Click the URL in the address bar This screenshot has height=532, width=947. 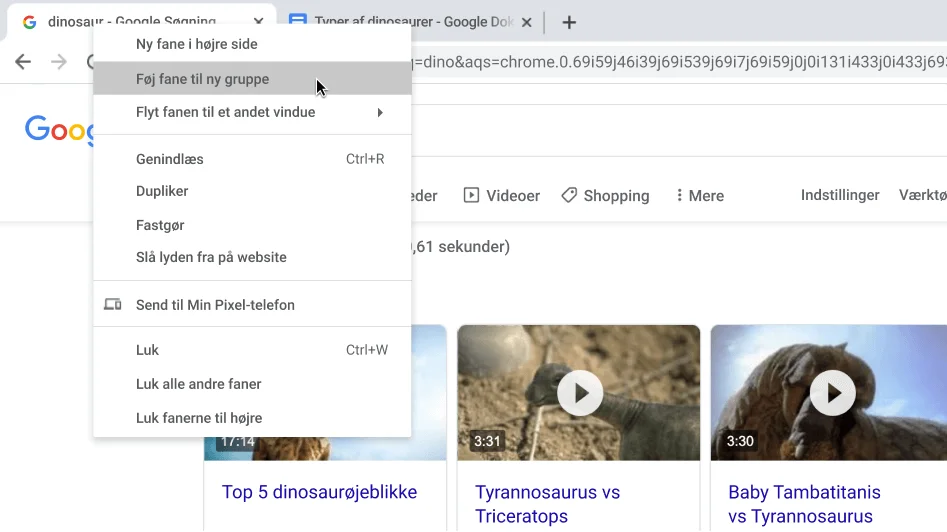(x=679, y=62)
